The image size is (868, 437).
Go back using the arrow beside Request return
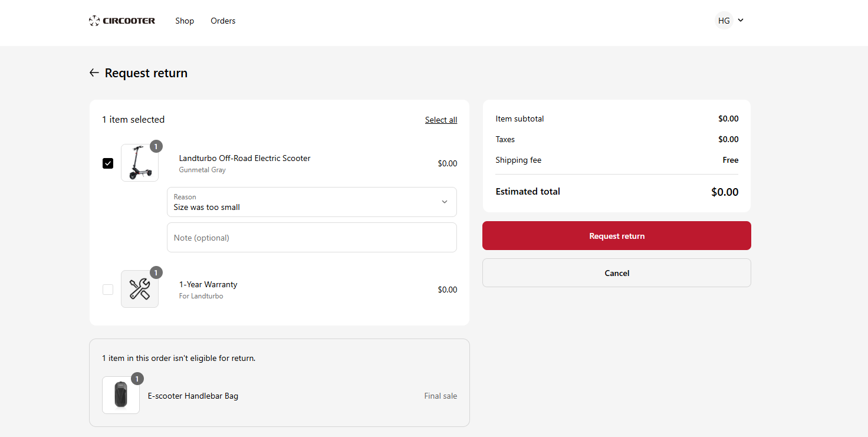coord(94,73)
